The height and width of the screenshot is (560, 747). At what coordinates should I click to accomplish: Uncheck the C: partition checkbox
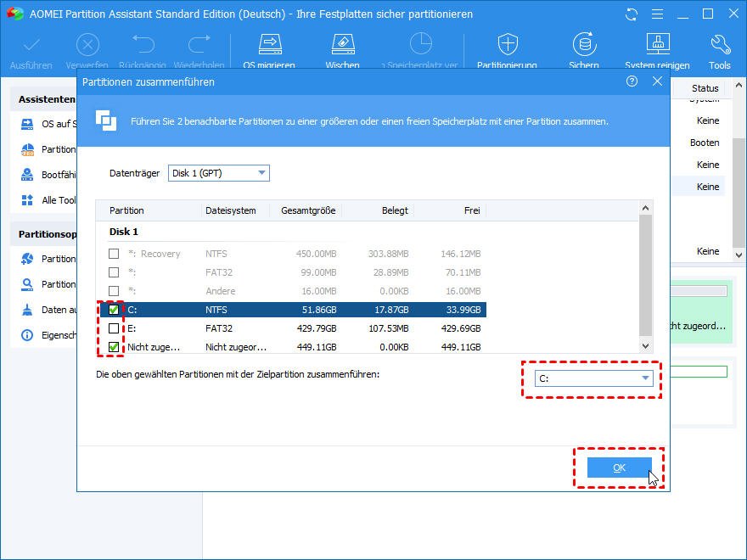pos(114,310)
